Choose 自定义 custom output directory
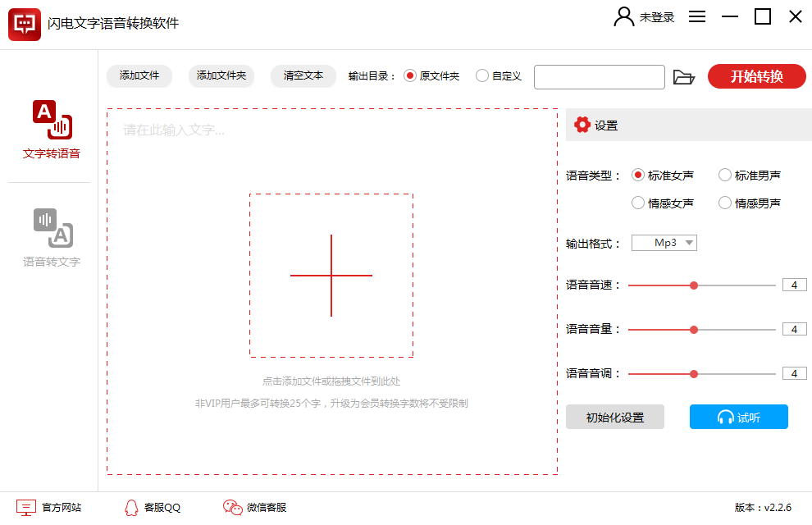Viewport: 812px width, 525px height. pyautogui.click(x=482, y=76)
